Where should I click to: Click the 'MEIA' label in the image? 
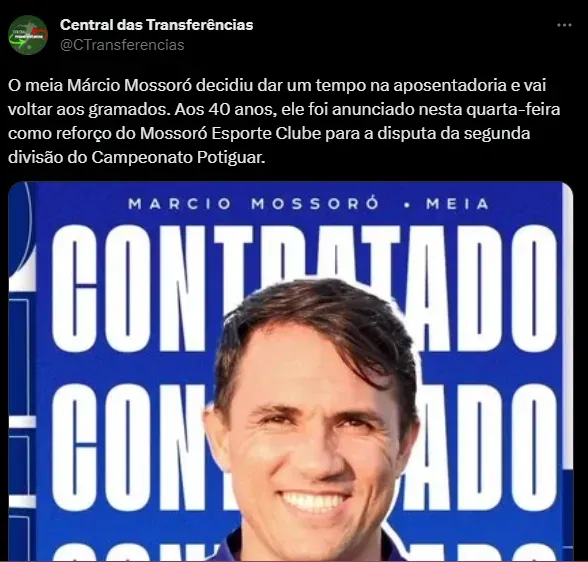457,204
